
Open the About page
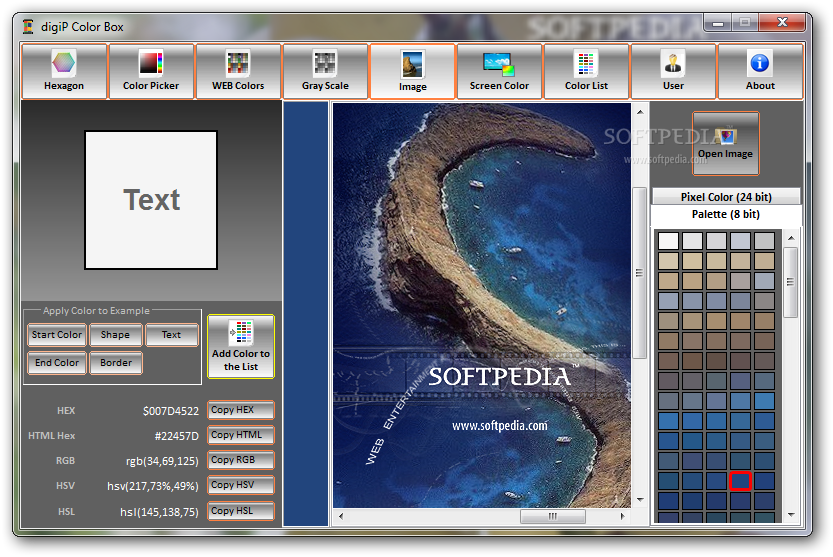[761, 71]
